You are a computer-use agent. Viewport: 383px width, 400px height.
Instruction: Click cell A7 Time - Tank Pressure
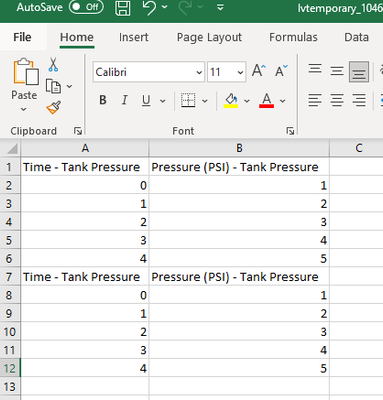85,277
